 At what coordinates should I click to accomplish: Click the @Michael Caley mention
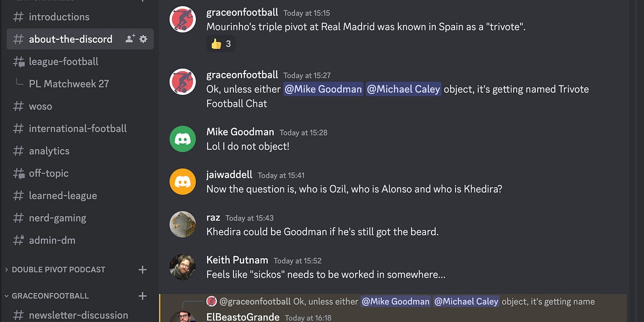coord(404,89)
